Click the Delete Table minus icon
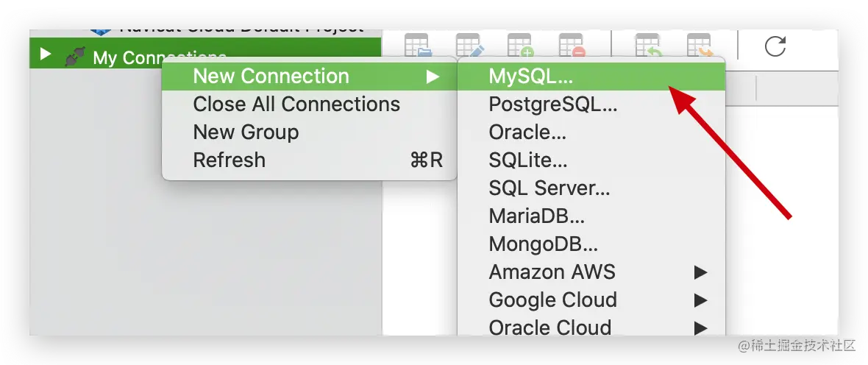Viewport: 868px width, 365px height. pos(572,46)
